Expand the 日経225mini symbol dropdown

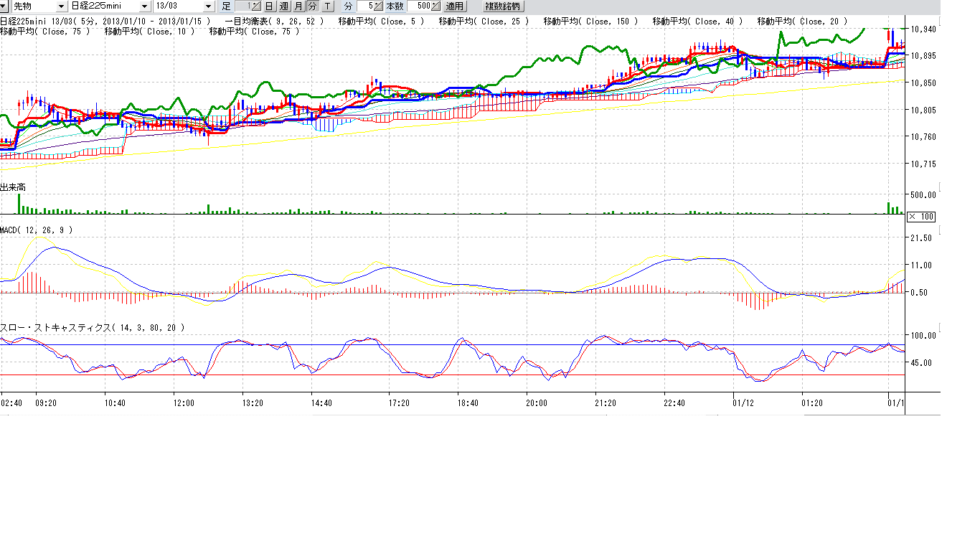pyautogui.click(x=145, y=6)
